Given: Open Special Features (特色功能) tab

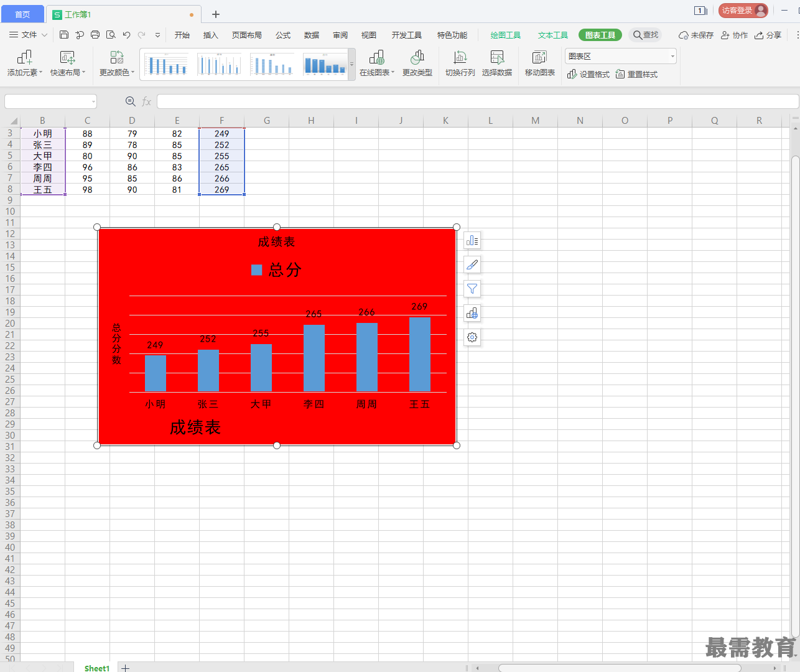Looking at the screenshot, I should (x=452, y=35).
